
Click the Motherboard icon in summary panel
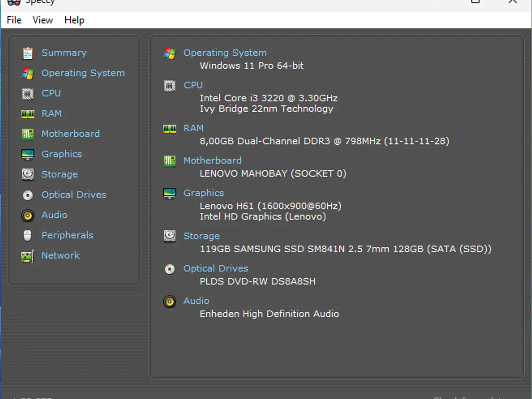pyautogui.click(x=170, y=161)
